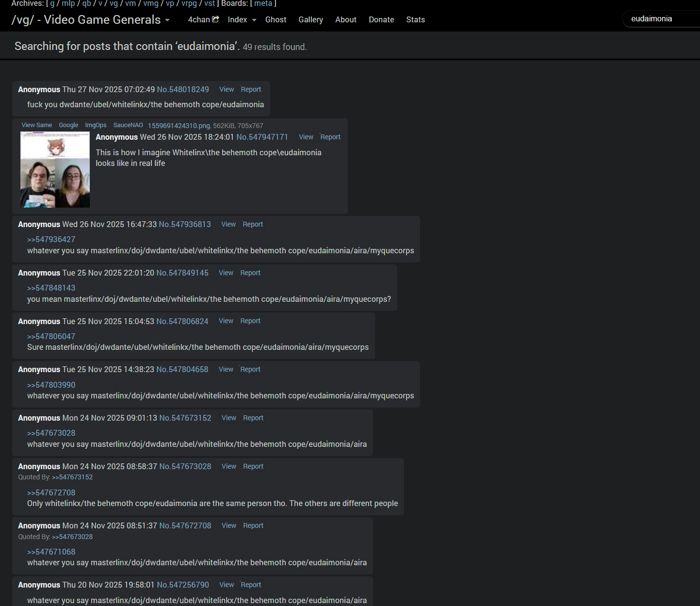Open the vrpg archive link
700x606 pixels.
tap(189, 3)
